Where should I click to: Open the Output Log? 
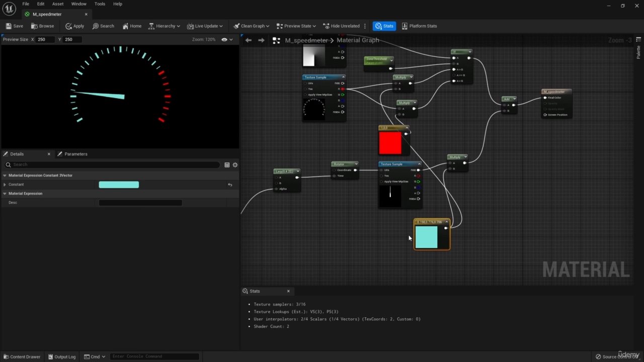pos(61,356)
